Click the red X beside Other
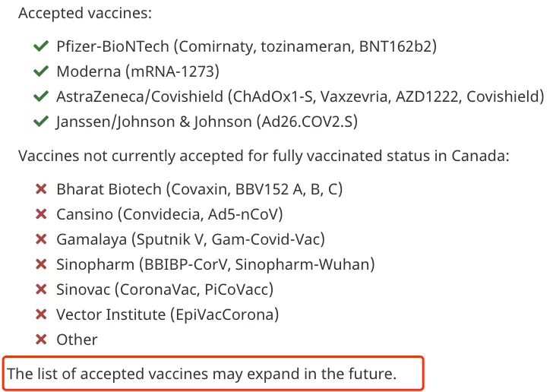Image resolution: width=553 pixels, height=392 pixels. [41, 340]
